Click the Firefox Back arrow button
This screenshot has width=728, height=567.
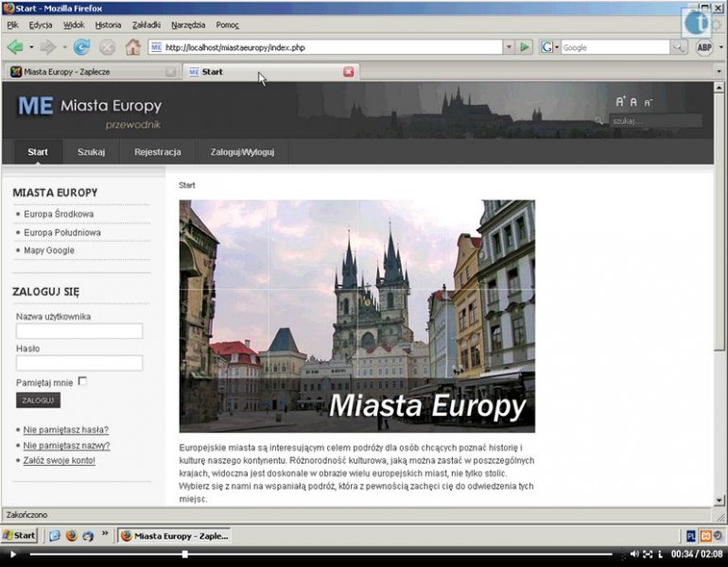tap(14, 46)
